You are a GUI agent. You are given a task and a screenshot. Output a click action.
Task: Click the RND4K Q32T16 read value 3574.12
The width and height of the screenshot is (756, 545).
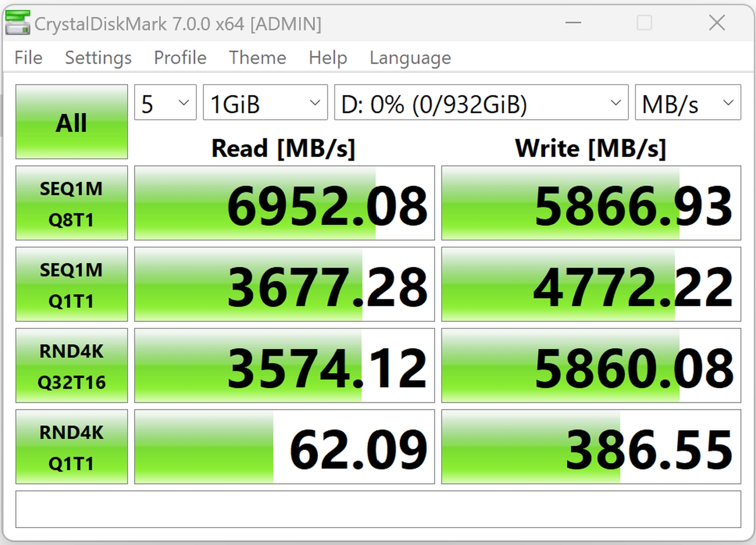pos(284,366)
